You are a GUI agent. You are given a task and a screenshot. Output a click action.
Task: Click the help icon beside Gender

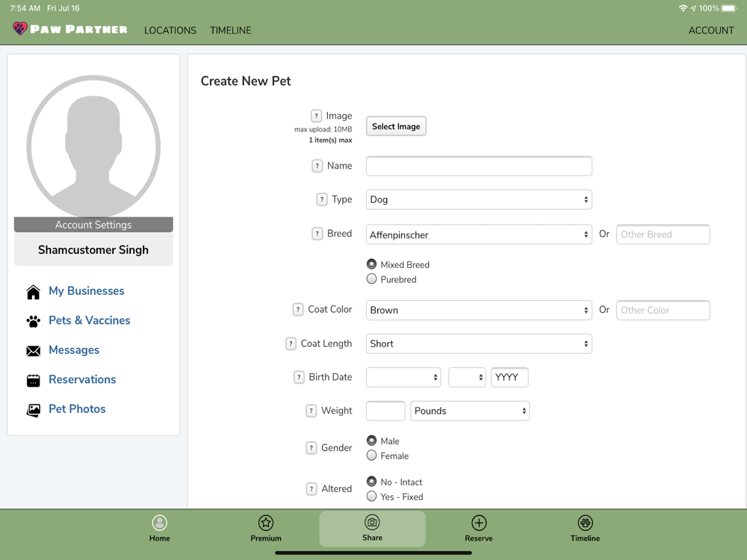[x=311, y=447]
